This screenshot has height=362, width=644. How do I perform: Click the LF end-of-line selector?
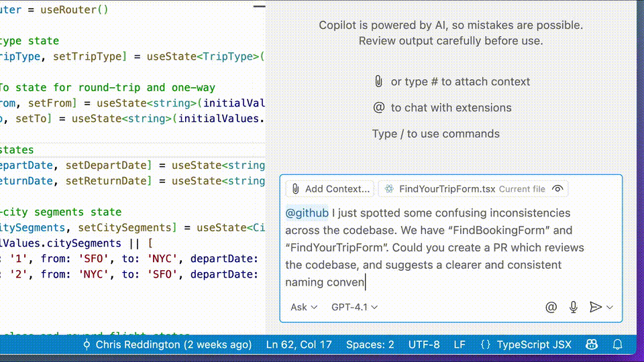(460, 345)
